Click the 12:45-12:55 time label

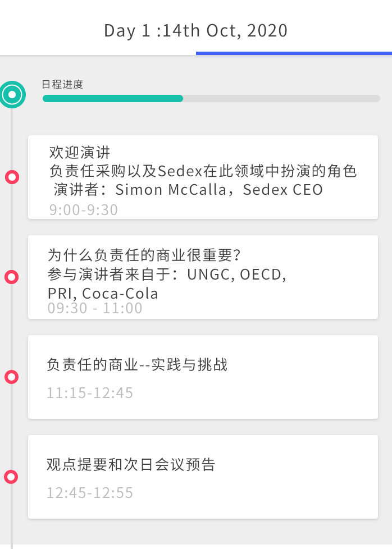90,493
